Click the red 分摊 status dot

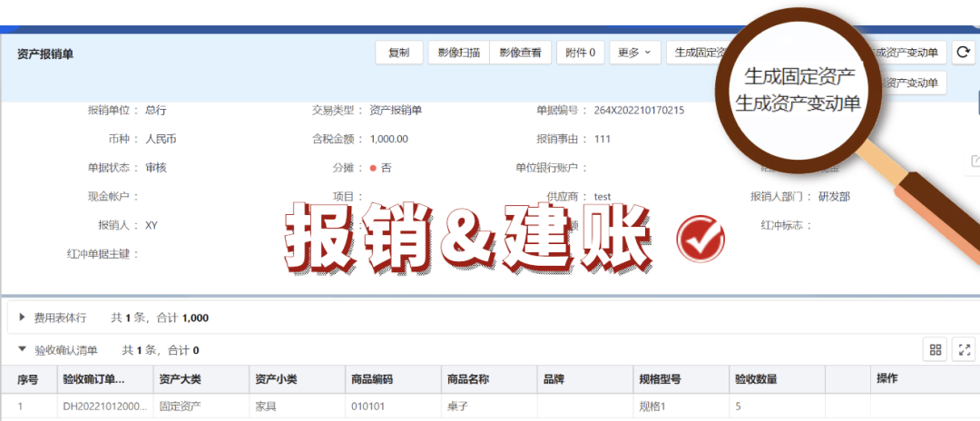[x=372, y=168]
